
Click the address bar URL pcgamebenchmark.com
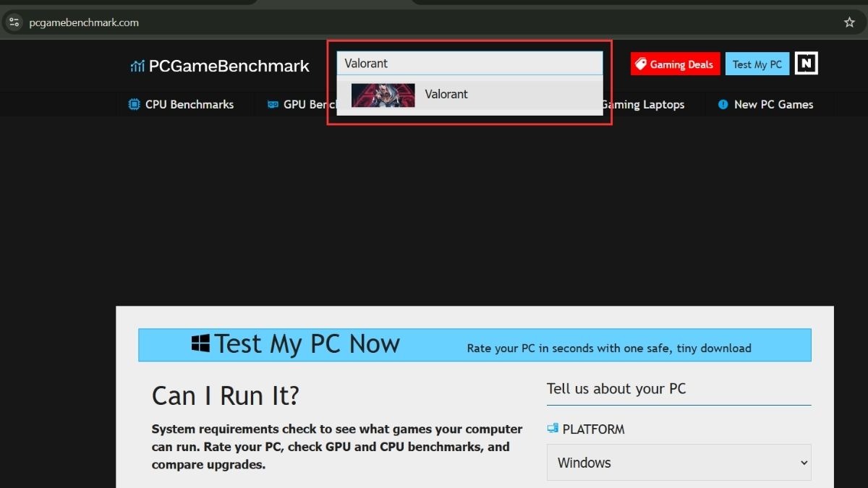[x=84, y=22]
